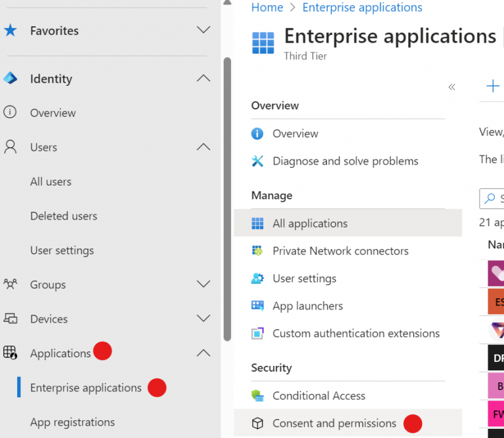Click the Private Network connectors icon
Viewport: 504px width, 438px height.
(x=258, y=251)
